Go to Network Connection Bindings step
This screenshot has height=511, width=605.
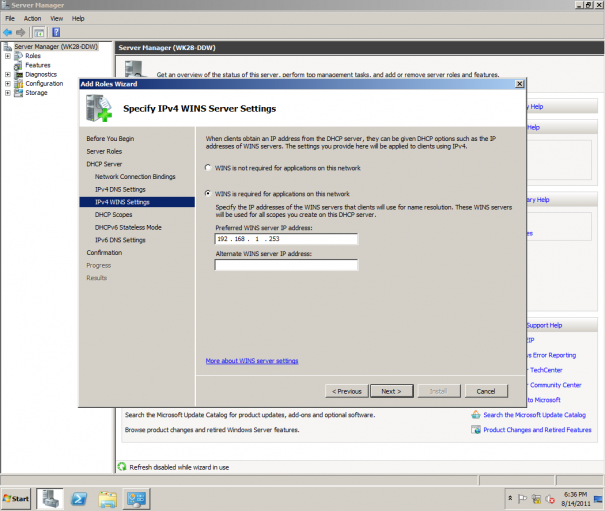click(x=135, y=176)
